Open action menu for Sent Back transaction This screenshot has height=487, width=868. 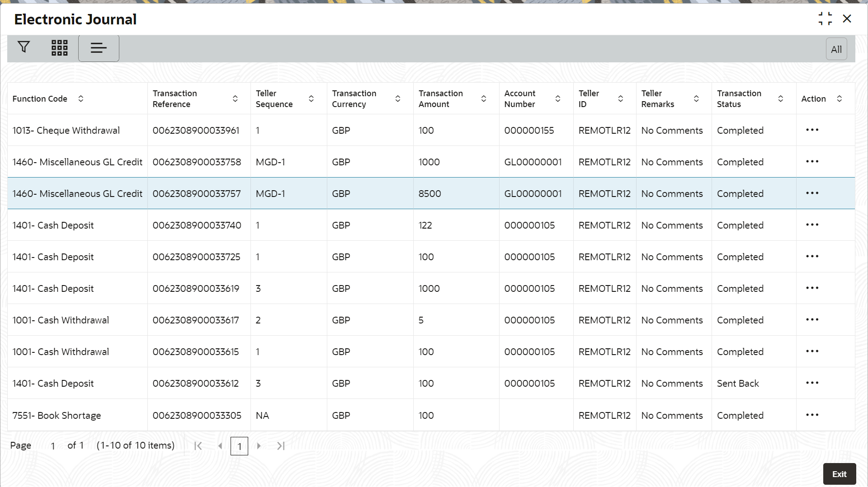[x=812, y=383]
